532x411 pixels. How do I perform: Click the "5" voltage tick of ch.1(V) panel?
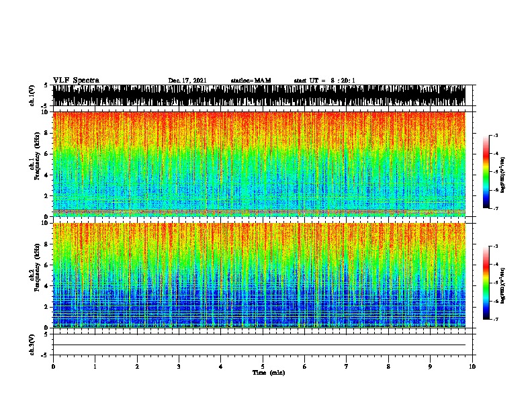tap(46, 85)
